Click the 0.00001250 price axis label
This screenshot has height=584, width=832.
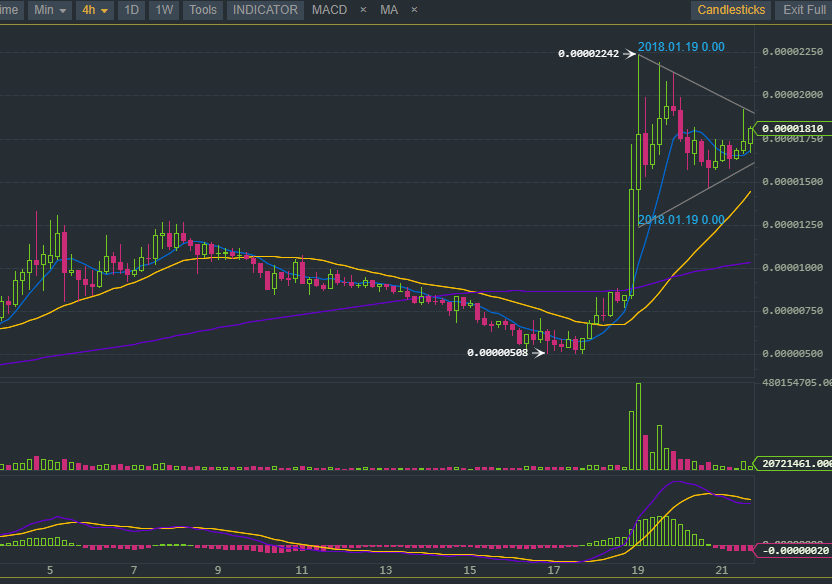pos(793,224)
